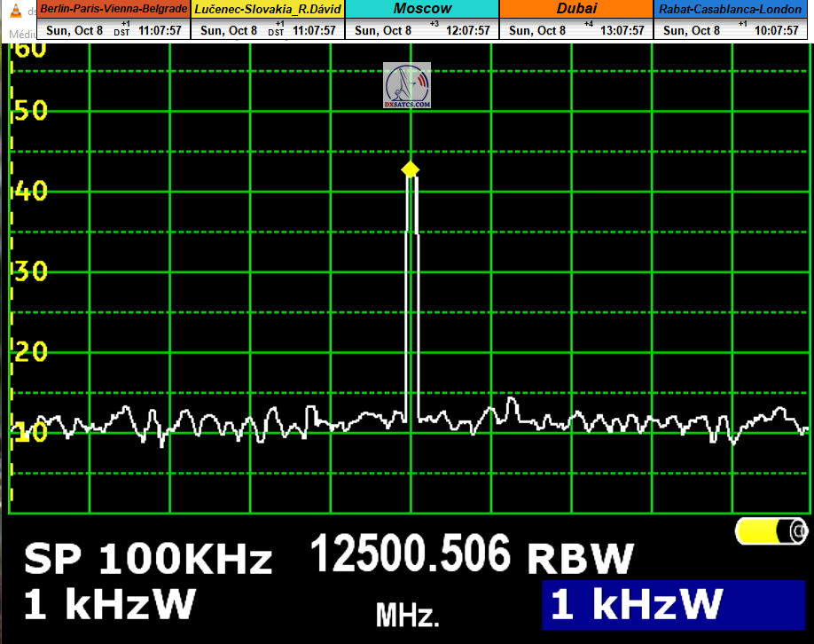Select the yellow diamond peak marker
Image resolution: width=814 pixels, height=644 pixels.
coord(410,169)
